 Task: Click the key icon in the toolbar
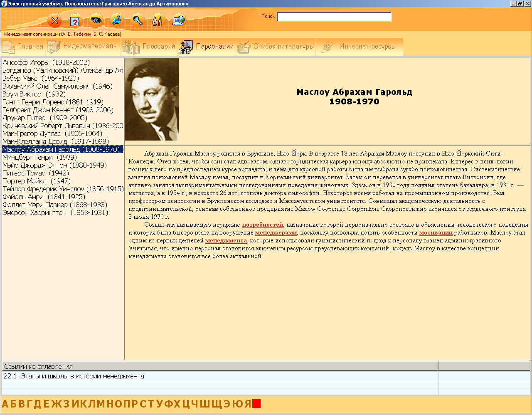click(x=138, y=20)
